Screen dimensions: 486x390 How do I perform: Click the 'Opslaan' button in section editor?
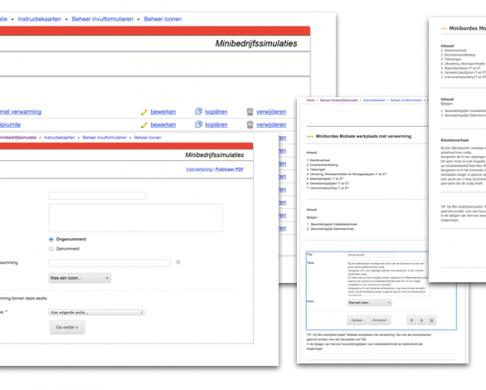[x=357, y=320]
